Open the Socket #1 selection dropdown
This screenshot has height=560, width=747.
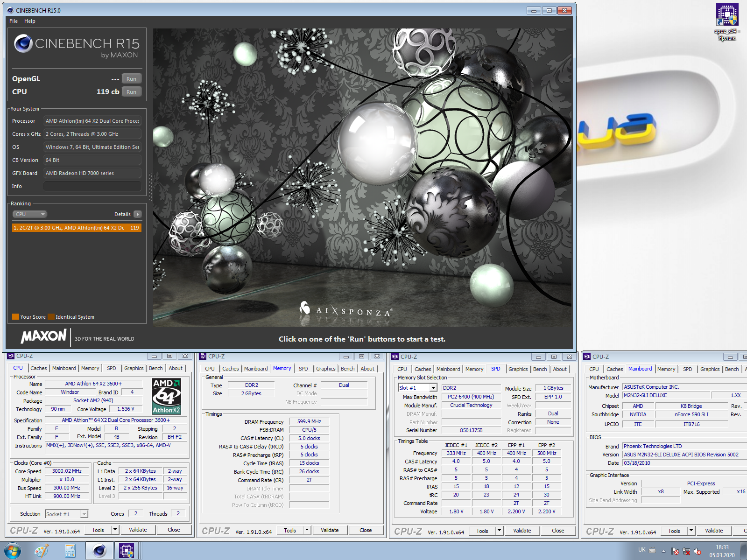coord(66,514)
